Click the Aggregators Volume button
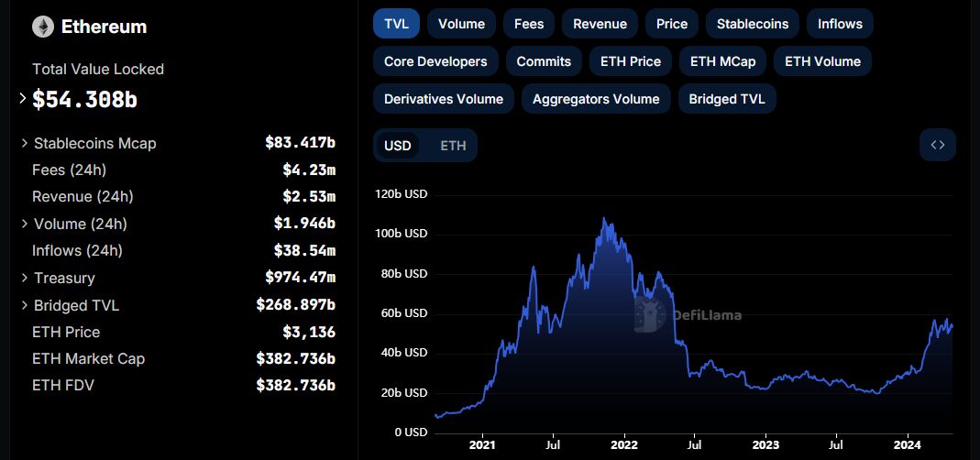Screen dimensions: 980x460 point(596,99)
